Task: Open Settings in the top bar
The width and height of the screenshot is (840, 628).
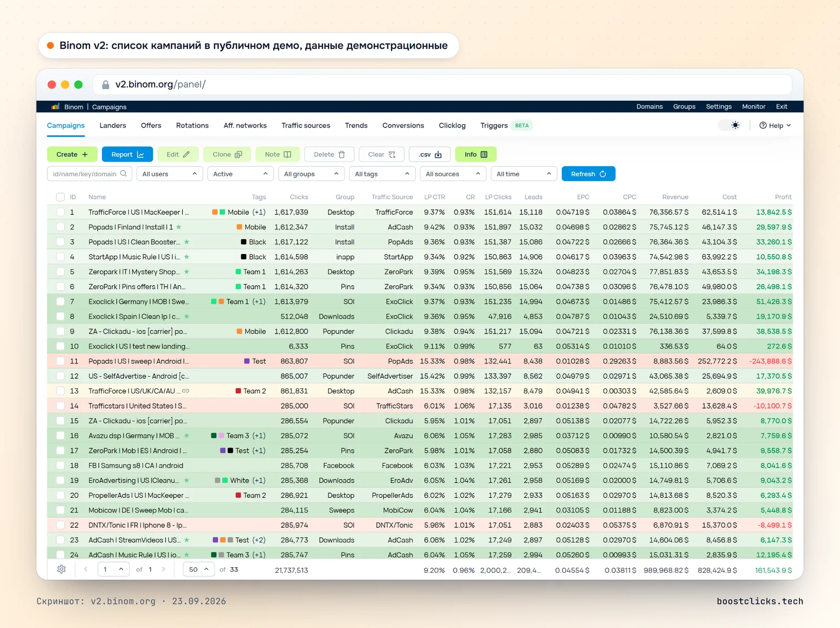Action: [x=719, y=107]
